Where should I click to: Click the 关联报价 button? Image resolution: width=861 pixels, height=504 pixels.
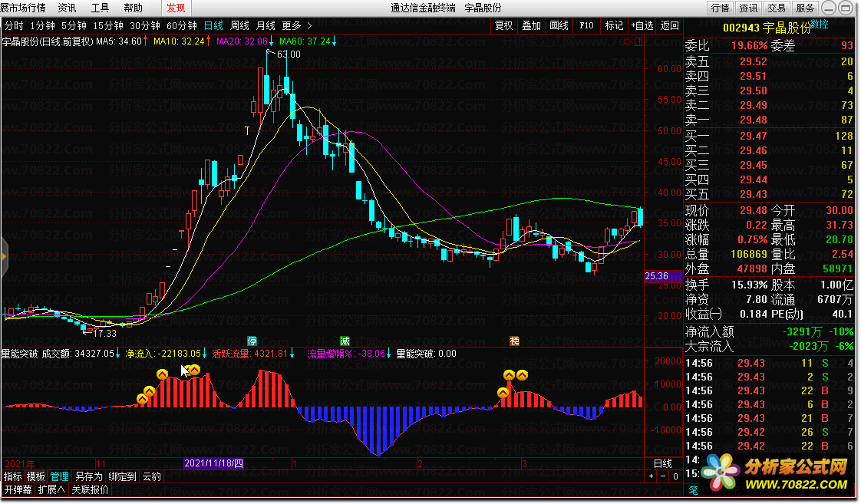(90, 489)
